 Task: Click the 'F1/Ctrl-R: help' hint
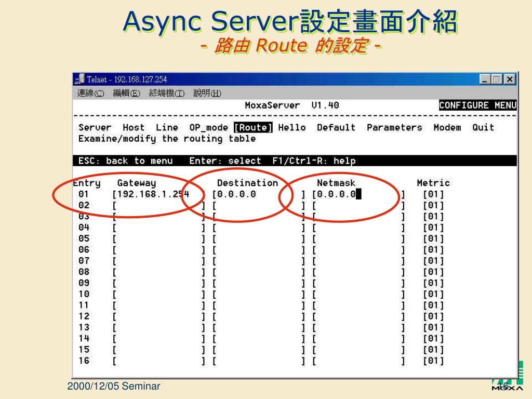314,161
